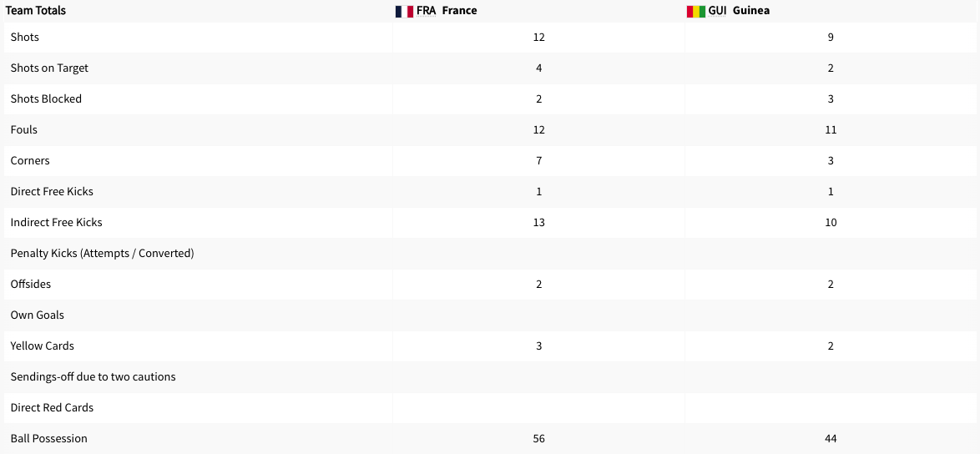Click the GUI team abbreviation
Image resolution: width=980 pixels, height=454 pixels.
coord(717,11)
